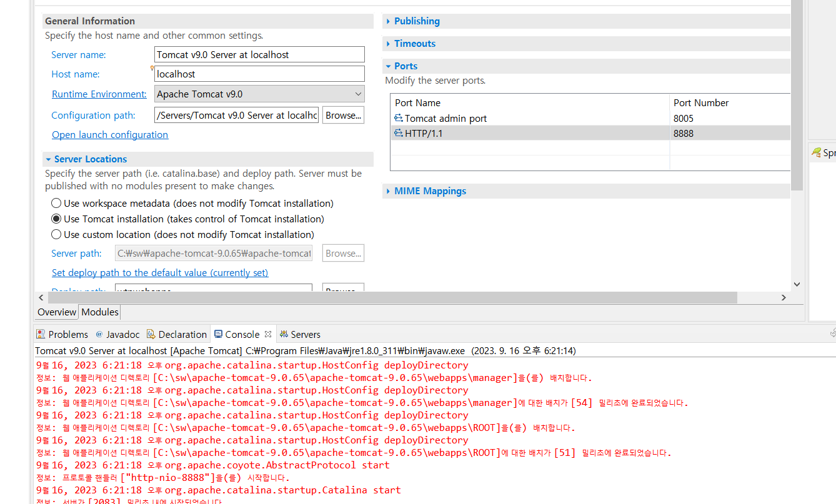The image size is (836, 504).
Task: Collapse the Server Locations section
Action: click(49, 159)
